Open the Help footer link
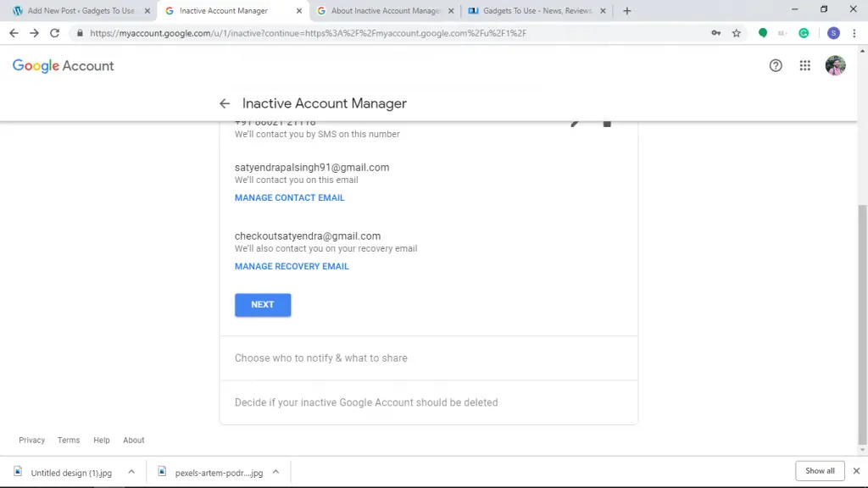 click(102, 440)
